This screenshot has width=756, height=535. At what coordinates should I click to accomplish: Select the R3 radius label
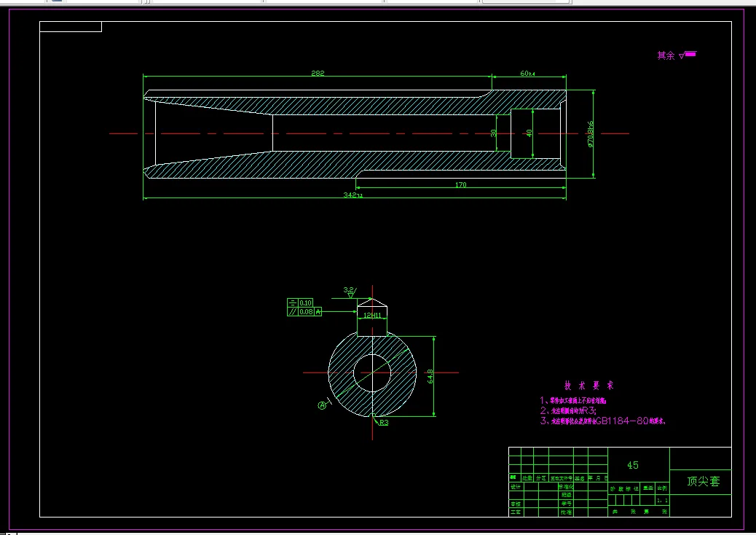384,423
